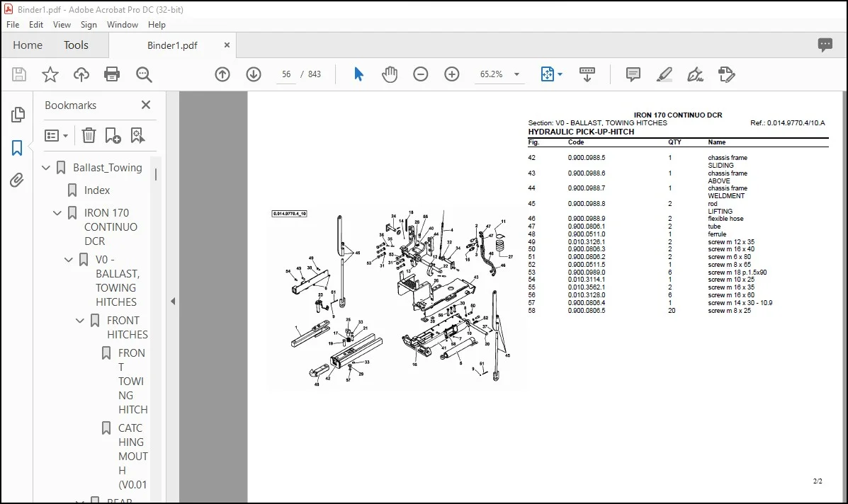
Task: Open the Find text magnifier tool
Action: [x=144, y=74]
